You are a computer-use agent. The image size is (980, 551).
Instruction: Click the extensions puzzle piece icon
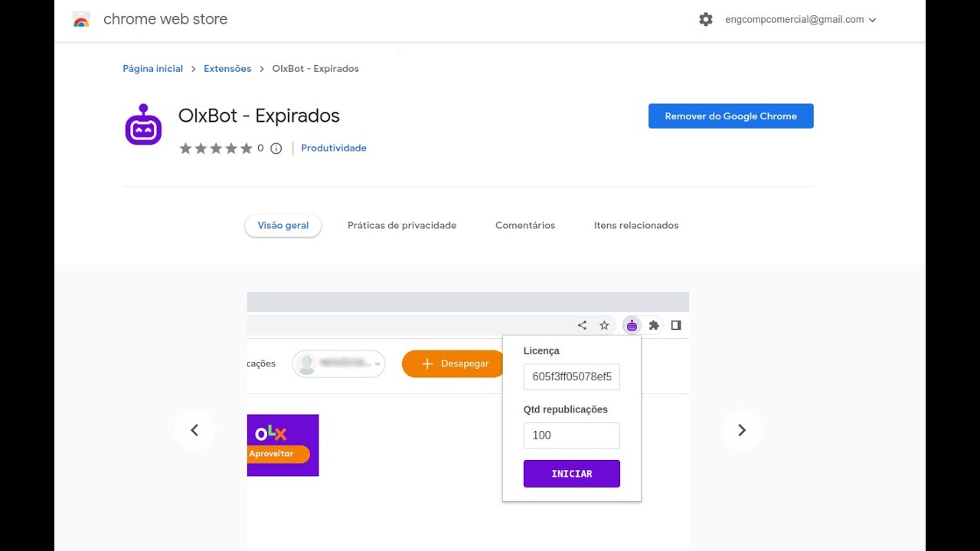(x=654, y=325)
